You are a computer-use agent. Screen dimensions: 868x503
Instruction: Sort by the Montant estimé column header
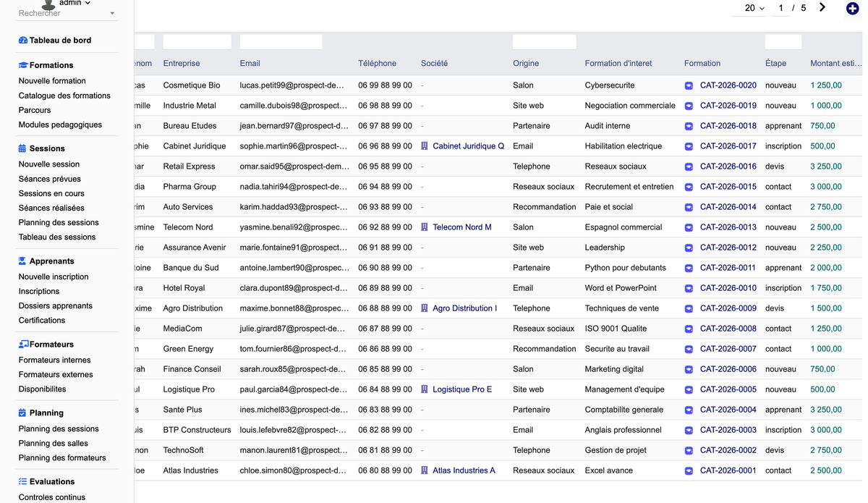tap(836, 64)
